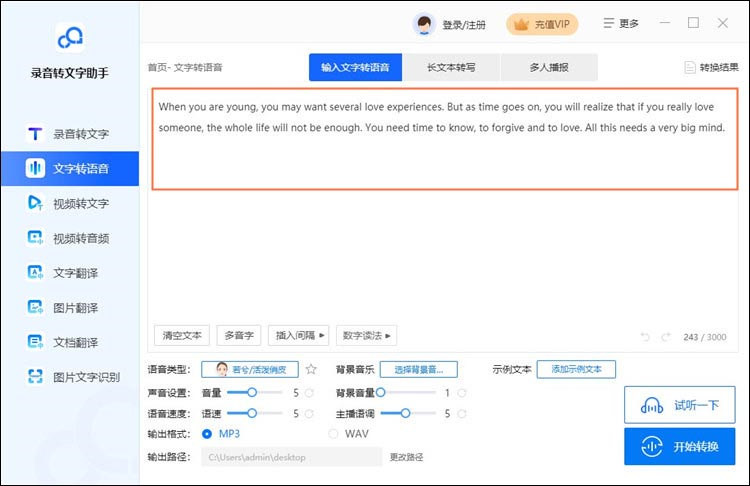Click the 输出路径 path field
Image resolution: width=750 pixels, height=486 pixels.
click(x=291, y=457)
